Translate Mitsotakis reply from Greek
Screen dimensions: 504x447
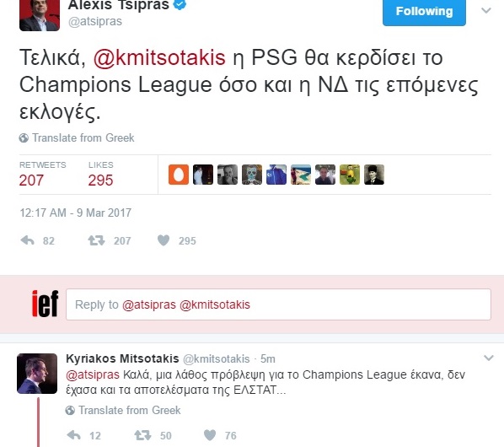pyautogui.click(x=130, y=411)
